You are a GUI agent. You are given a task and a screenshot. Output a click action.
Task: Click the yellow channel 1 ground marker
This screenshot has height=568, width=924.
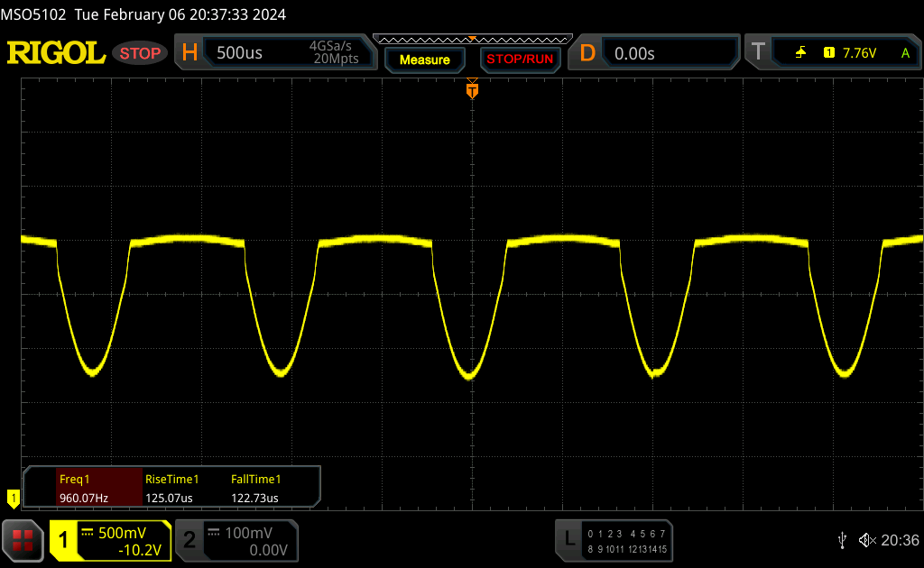13,499
